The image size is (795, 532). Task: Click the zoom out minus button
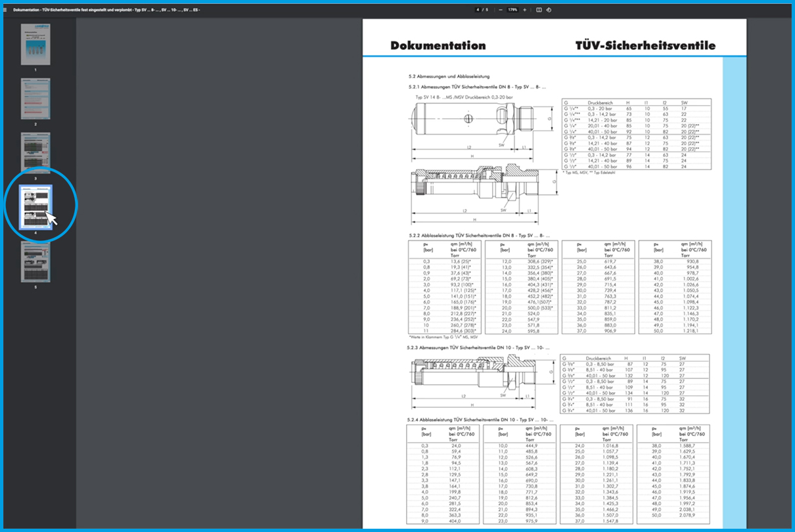[501, 10]
